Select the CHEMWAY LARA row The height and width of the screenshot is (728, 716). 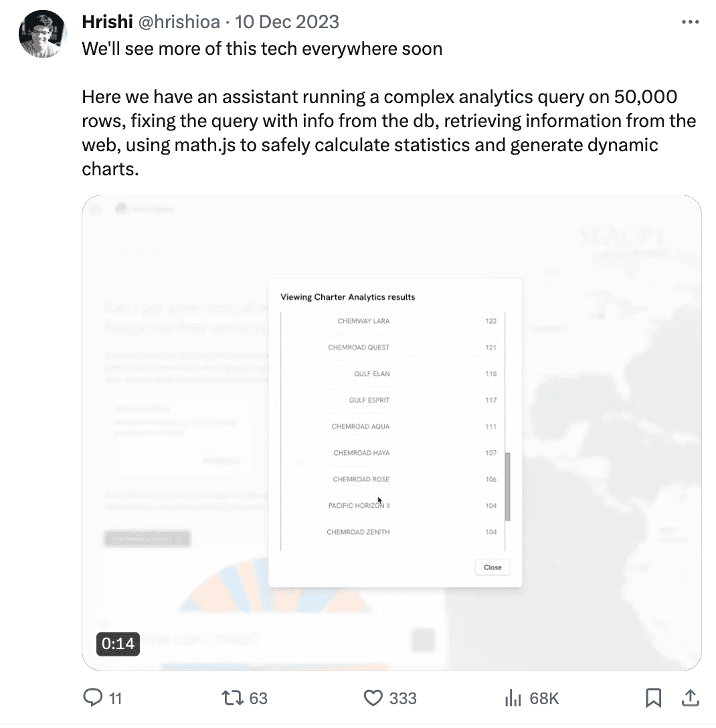pyautogui.click(x=393, y=321)
